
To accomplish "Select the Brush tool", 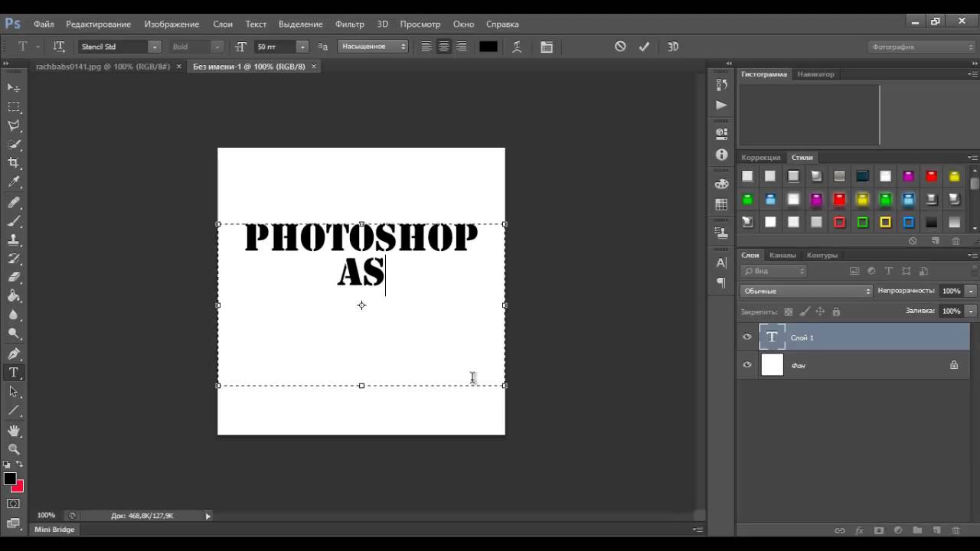I will tap(14, 221).
